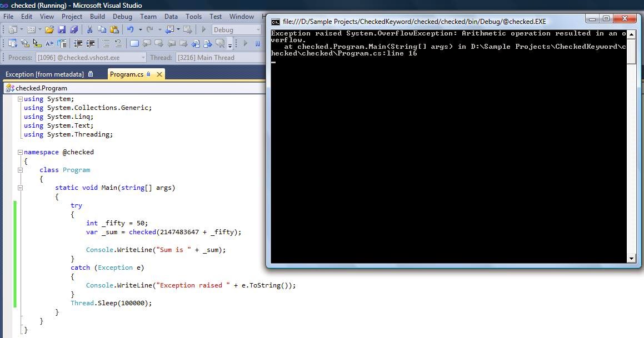
Task: Undo the last action with the blue arrow
Action: (130, 29)
